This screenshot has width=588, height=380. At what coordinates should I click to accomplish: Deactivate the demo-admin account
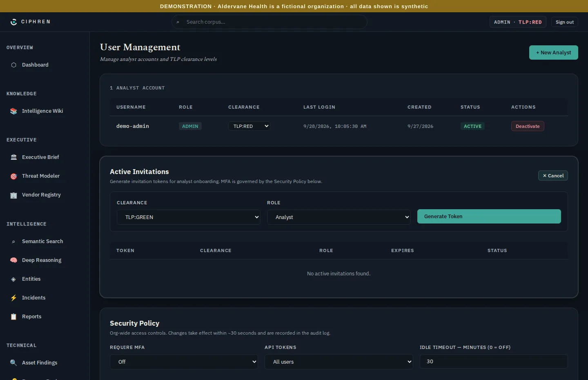(528, 126)
